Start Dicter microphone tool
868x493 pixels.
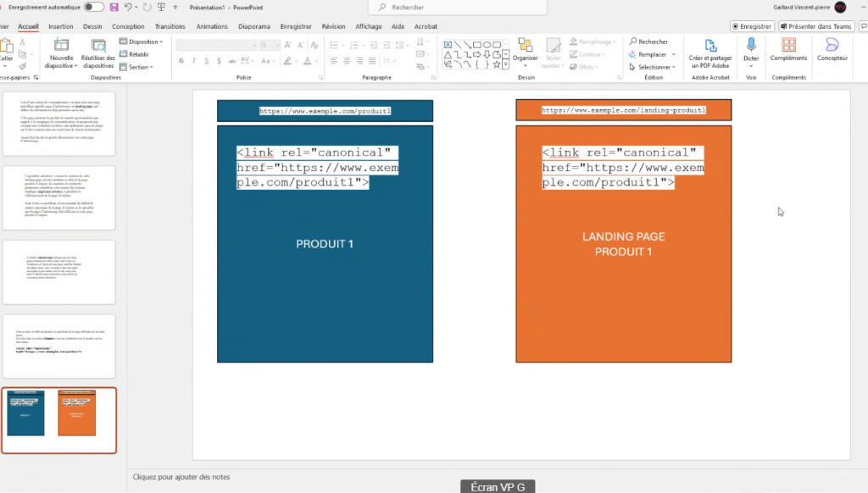(x=750, y=49)
